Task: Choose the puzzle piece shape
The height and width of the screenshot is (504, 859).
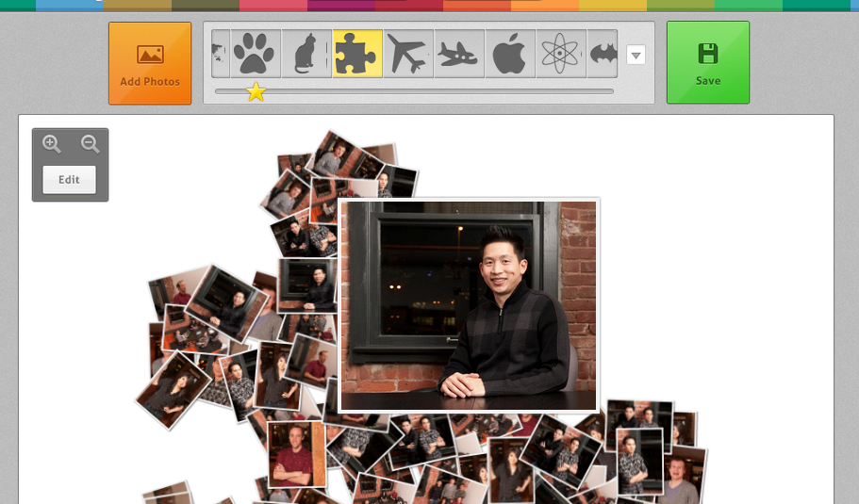Action: pyautogui.click(x=356, y=54)
